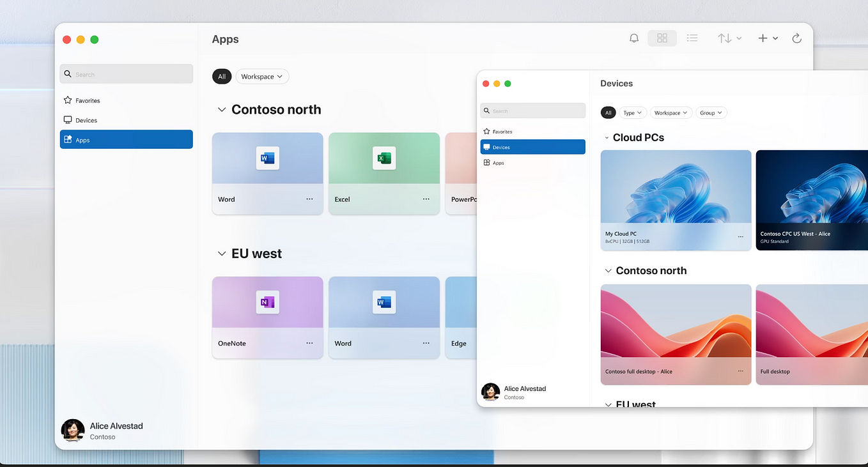Open more options for OneNote tile

(x=309, y=343)
